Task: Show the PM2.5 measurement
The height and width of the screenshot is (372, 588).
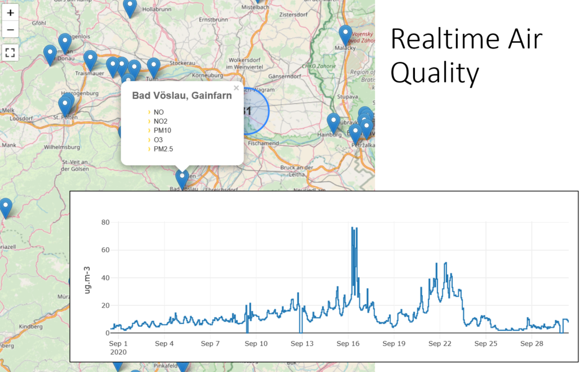Action: (163, 149)
